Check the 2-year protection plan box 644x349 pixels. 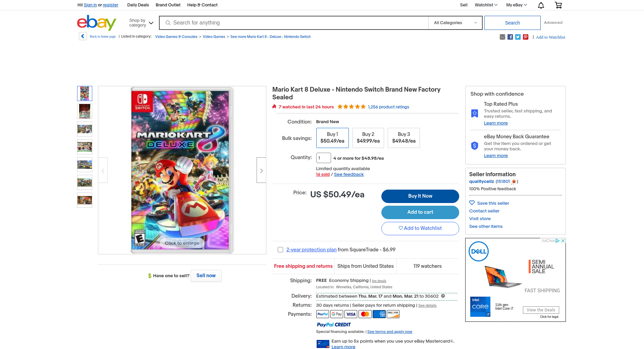280,250
